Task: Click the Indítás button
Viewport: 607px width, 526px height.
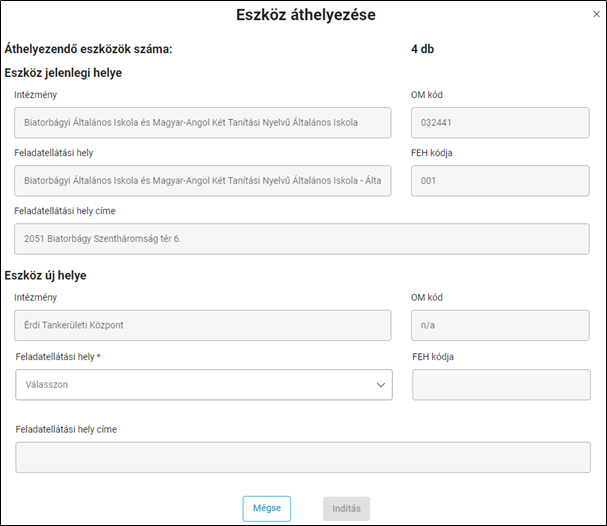Action: point(346,508)
